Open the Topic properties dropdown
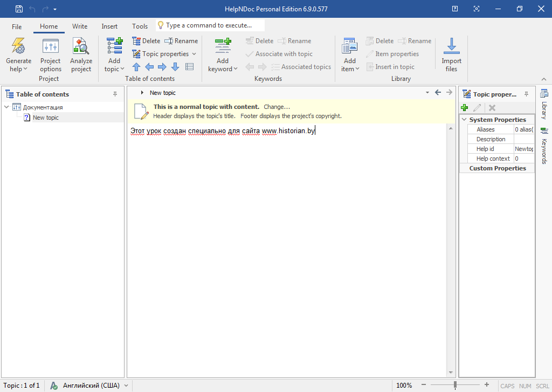 [x=164, y=54]
